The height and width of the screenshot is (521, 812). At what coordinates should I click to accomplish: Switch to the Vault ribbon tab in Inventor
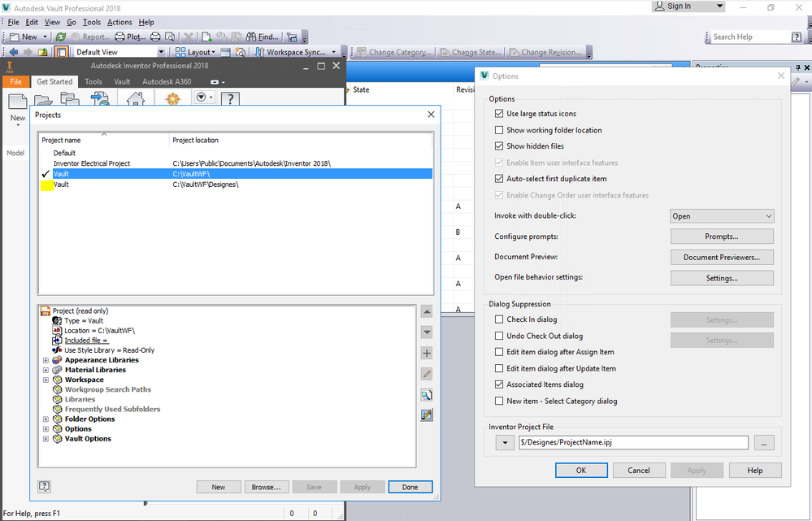click(x=122, y=82)
